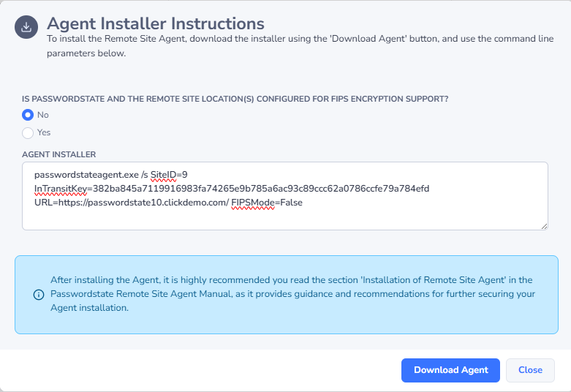Select the Yes radio button for FIPS

(28, 133)
